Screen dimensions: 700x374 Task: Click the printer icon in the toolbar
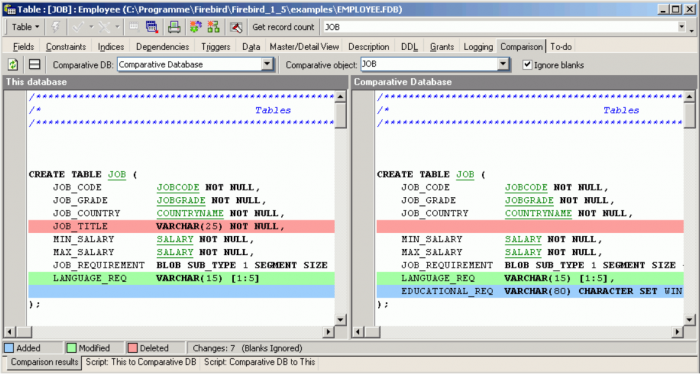coord(174,27)
